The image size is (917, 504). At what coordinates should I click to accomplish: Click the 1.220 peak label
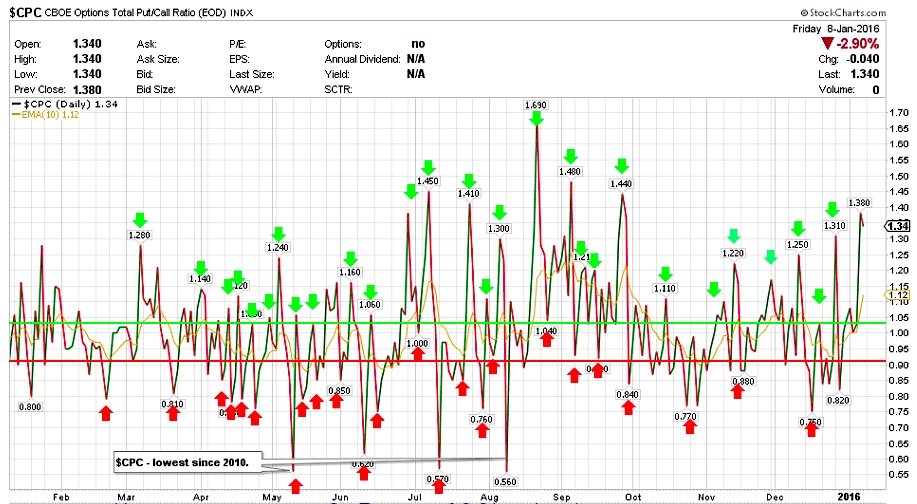[x=733, y=253]
